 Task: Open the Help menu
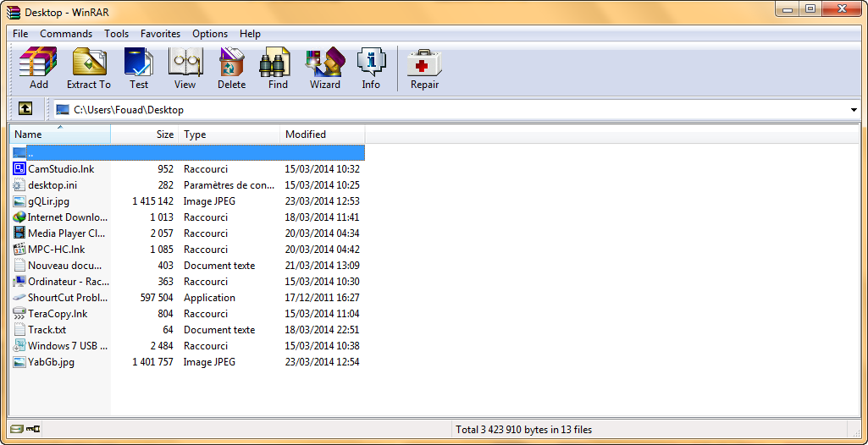click(x=250, y=34)
